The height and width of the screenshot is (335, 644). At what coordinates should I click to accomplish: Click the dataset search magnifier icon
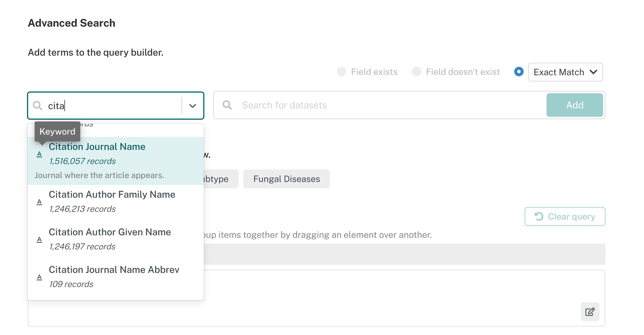[227, 105]
